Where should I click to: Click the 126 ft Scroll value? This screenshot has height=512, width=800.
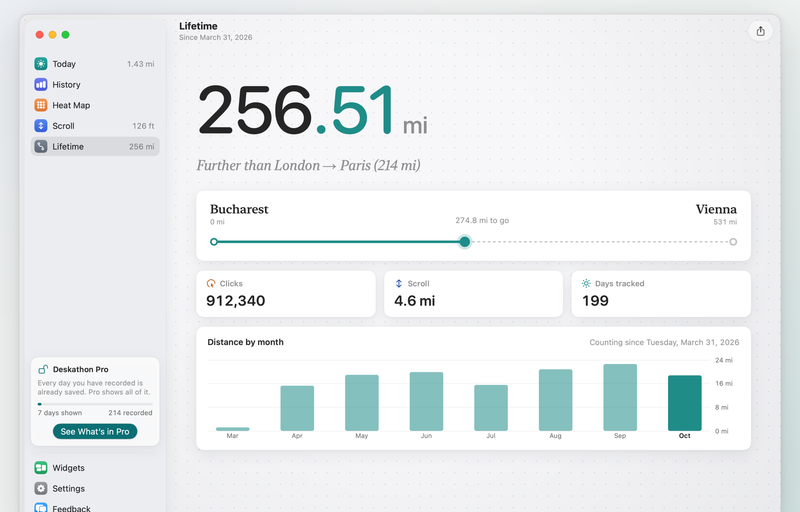[x=143, y=125]
